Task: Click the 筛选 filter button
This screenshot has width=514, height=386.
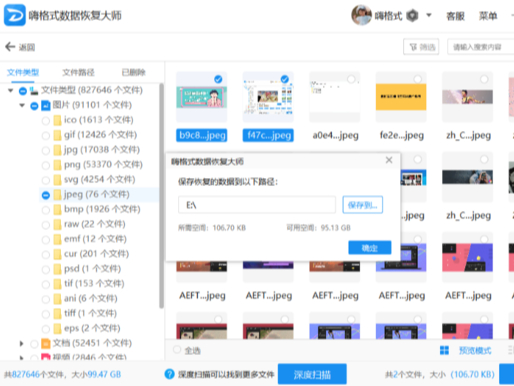Action: click(x=421, y=47)
